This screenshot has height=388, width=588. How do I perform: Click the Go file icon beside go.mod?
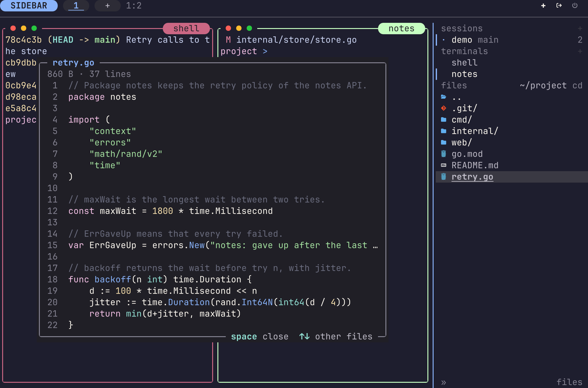(443, 154)
